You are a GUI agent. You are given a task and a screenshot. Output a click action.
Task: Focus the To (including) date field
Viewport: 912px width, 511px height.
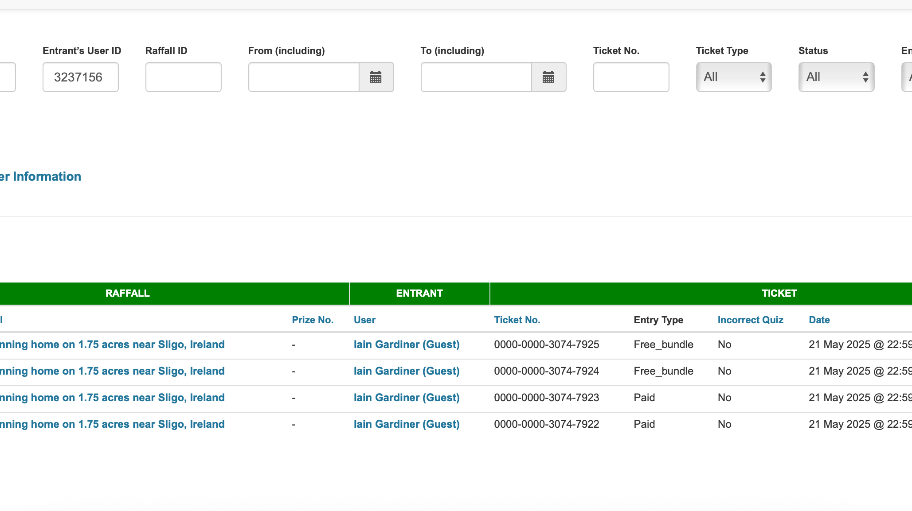tap(476, 77)
